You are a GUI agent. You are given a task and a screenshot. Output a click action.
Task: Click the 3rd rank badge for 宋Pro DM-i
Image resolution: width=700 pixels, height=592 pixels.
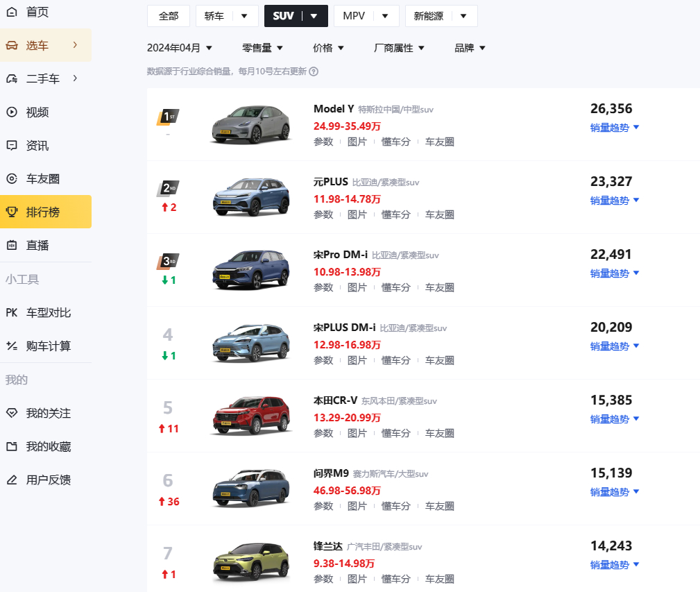coord(168,262)
